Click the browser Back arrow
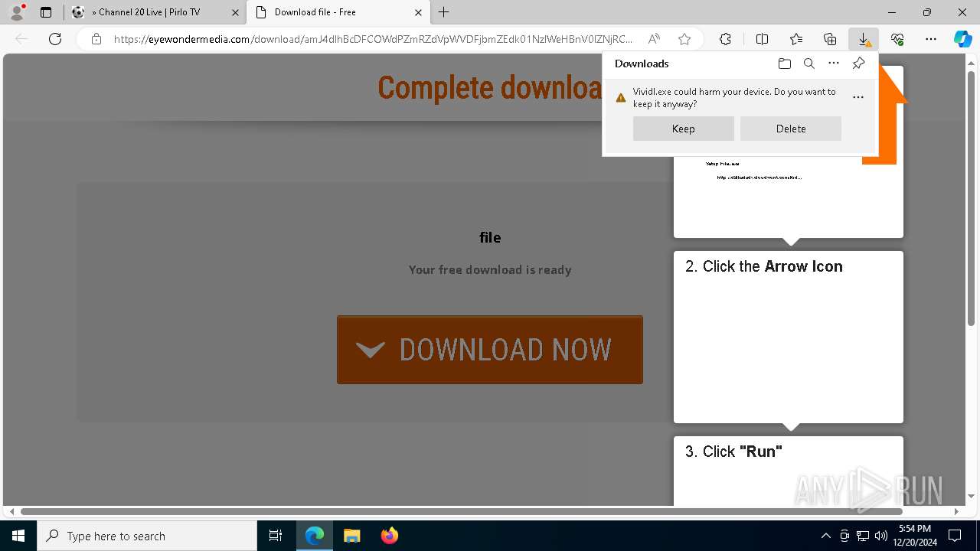 [x=21, y=39]
